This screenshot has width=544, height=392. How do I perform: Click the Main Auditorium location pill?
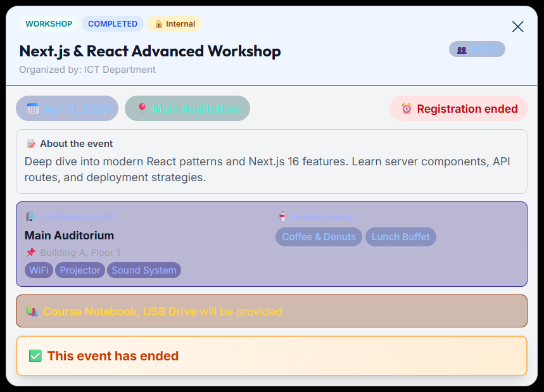pyautogui.click(x=187, y=108)
